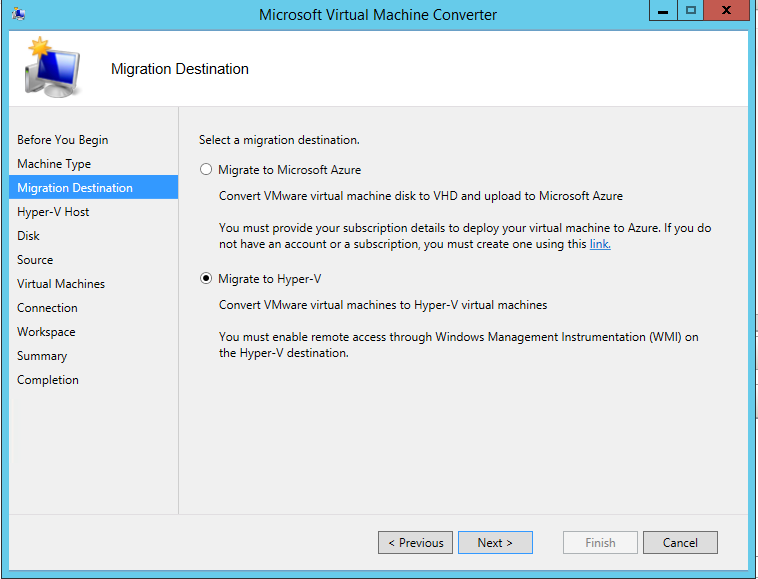Click the WMI remote access note text

(459, 345)
